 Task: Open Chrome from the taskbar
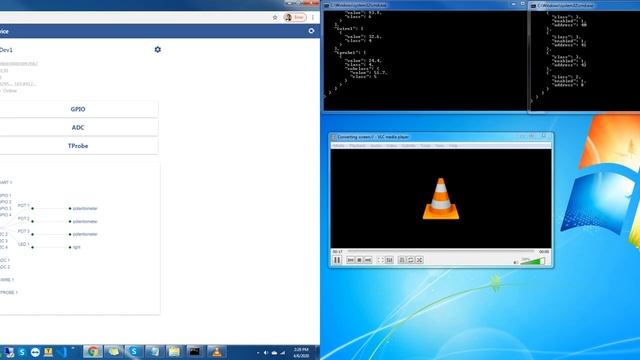coord(93,351)
